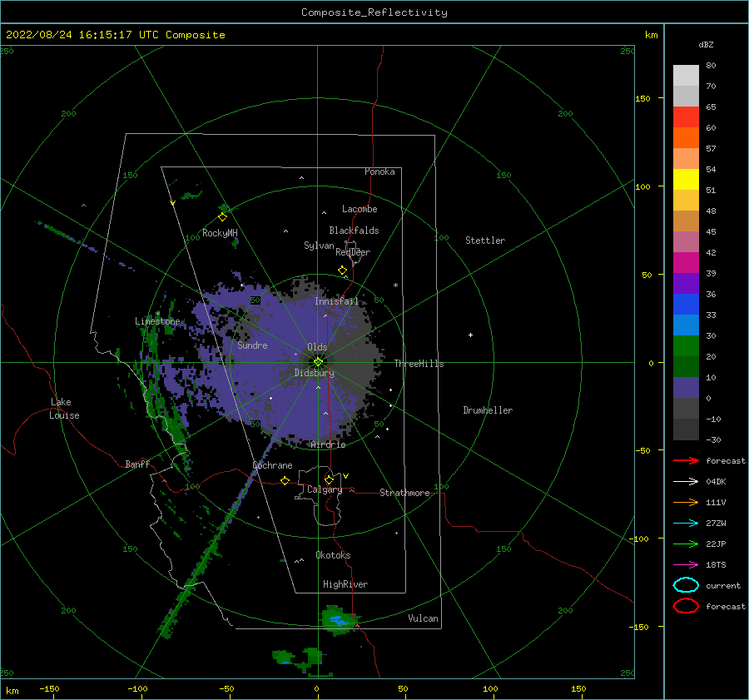Click the Cochrane city label

272,465
